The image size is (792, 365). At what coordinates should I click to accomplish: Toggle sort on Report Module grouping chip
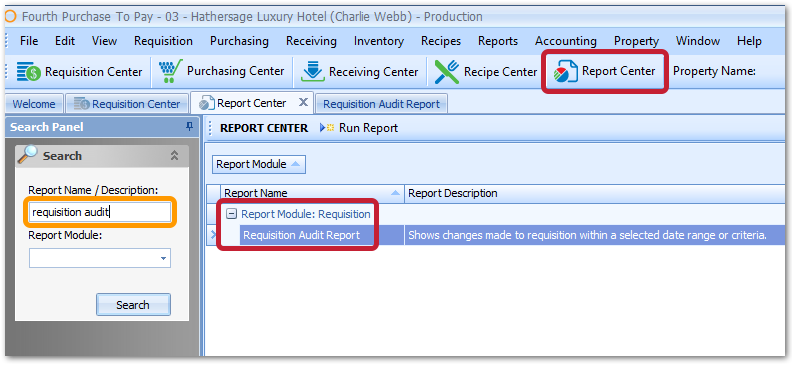[x=259, y=164]
